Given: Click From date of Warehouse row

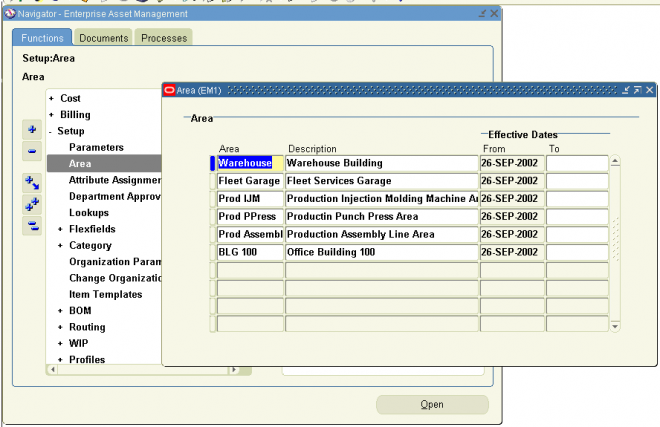Looking at the screenshot, I should coord(512,163).
